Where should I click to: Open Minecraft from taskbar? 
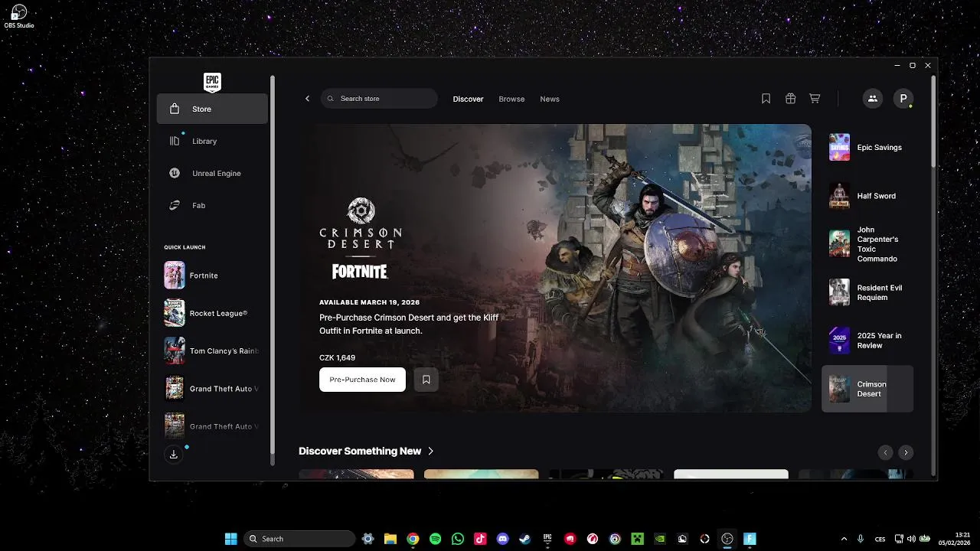tap(638, 539)
